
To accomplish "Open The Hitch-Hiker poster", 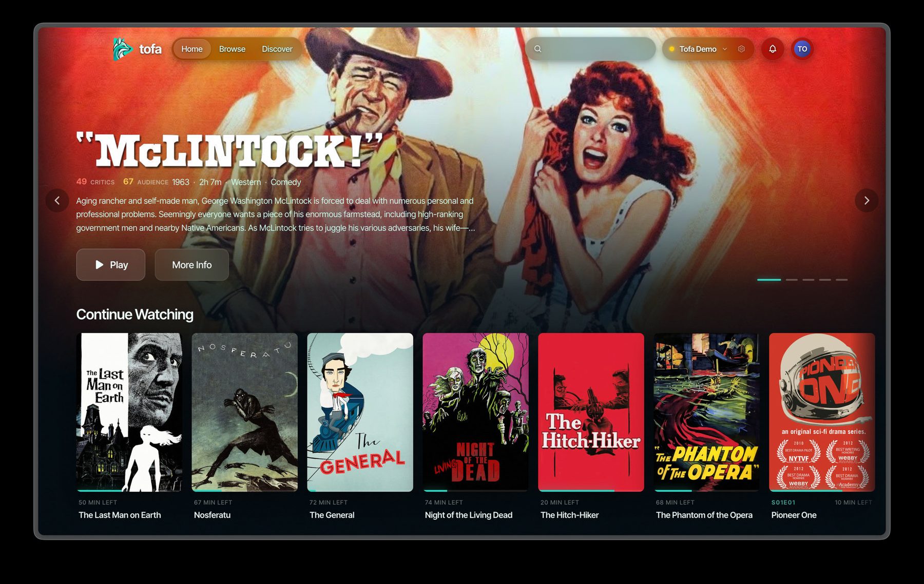I will coord(591,412).
